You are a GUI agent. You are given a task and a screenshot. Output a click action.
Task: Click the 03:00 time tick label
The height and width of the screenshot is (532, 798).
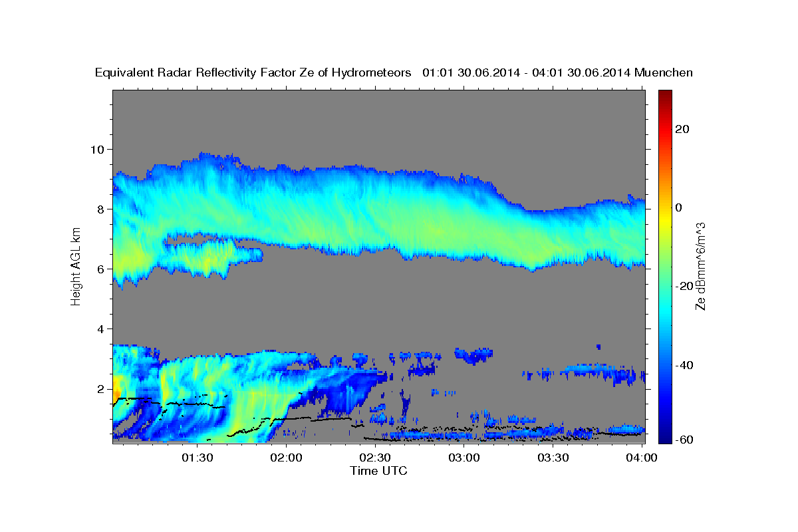(x=464, y=458)
